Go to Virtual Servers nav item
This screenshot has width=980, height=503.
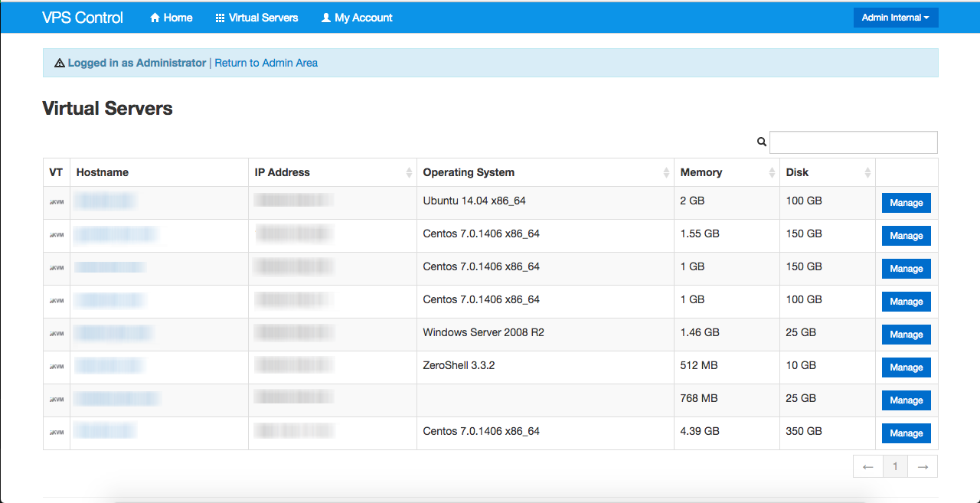(256, 18)
